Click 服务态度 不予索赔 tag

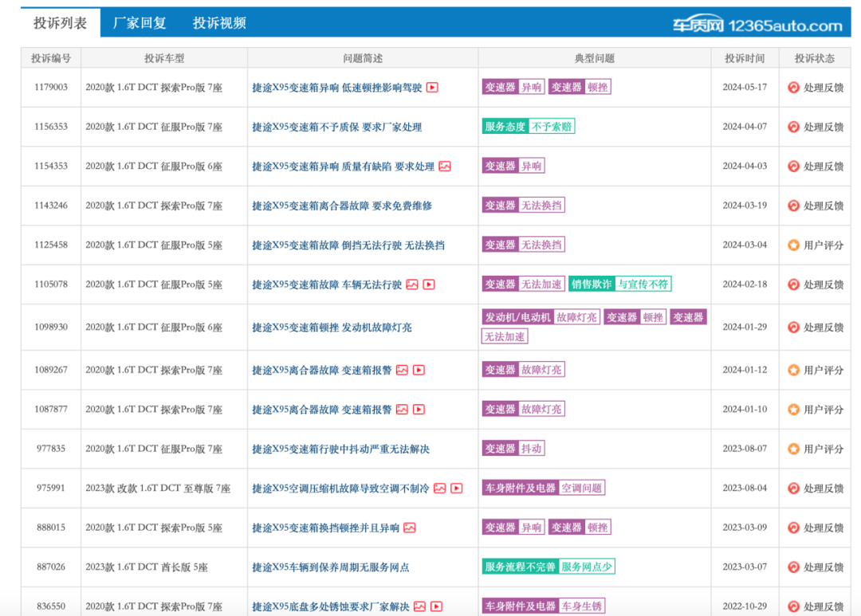point(529,126)
